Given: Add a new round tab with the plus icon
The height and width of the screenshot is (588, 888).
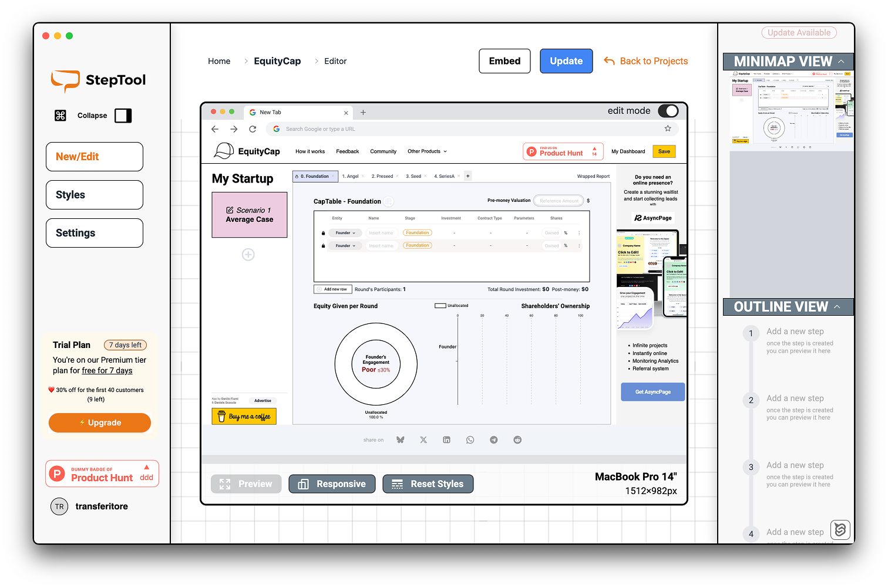Looking at the screenshot, I should 467,175.
